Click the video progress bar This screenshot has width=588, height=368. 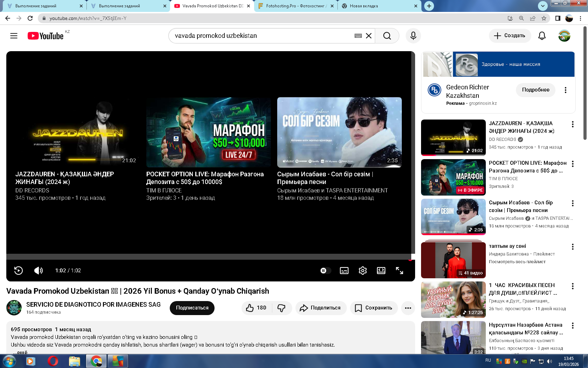tap(209, 257)
